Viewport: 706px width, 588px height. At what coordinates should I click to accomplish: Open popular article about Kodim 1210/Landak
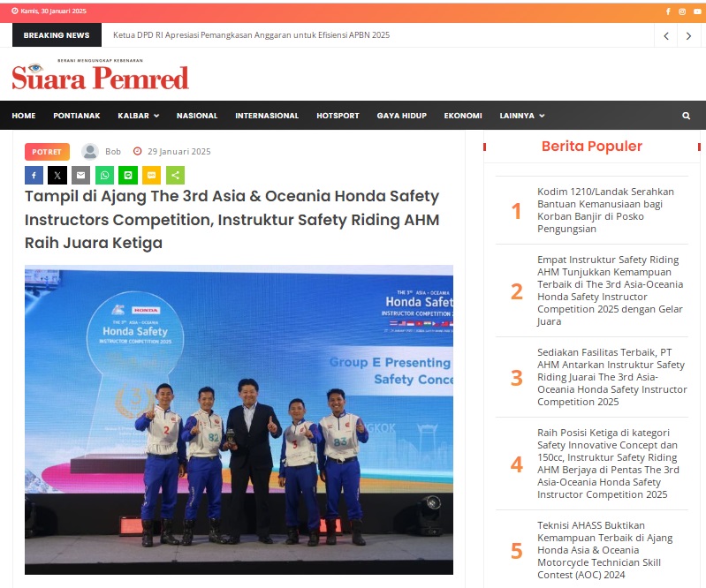click(x=605, y=210)
